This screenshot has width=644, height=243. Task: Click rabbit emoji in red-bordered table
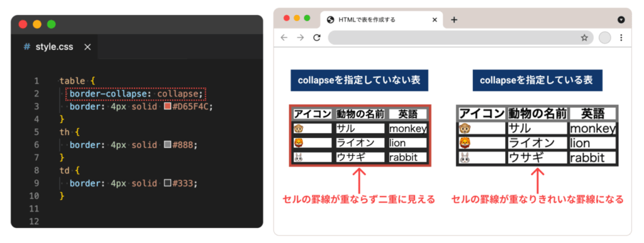(299, 158)
